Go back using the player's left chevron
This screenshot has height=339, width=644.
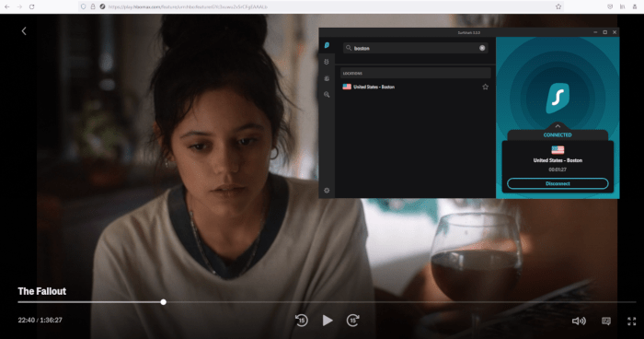tap(24, 30)
